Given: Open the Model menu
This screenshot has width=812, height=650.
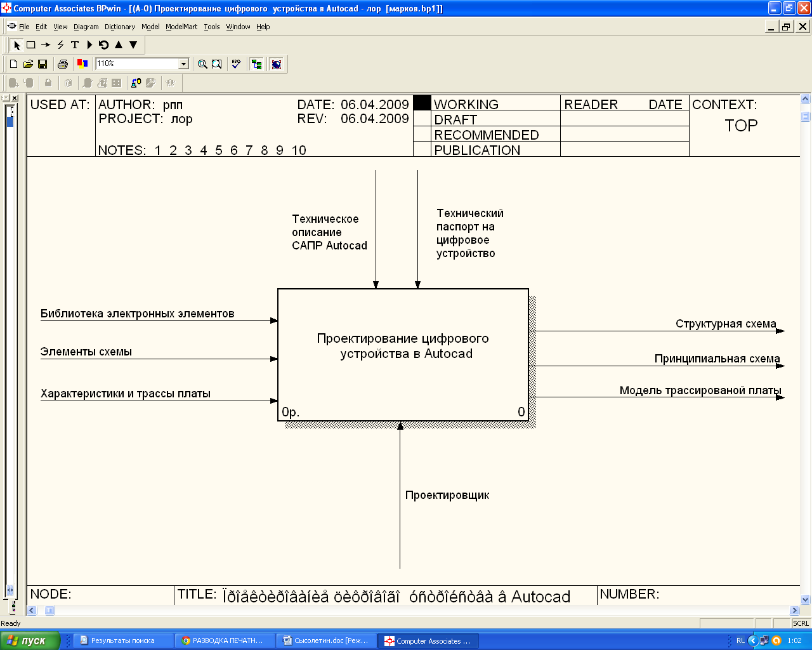Looking at the screenshot, I should [150, 27].
